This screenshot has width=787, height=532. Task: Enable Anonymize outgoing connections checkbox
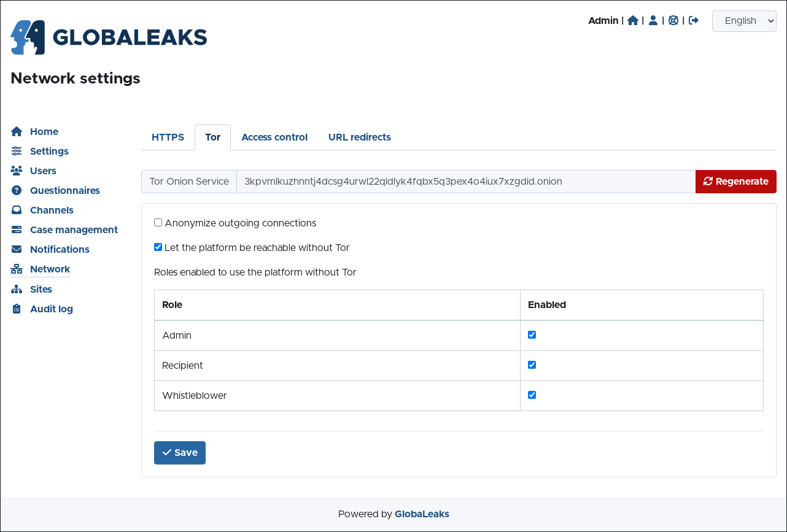point(158,223)
